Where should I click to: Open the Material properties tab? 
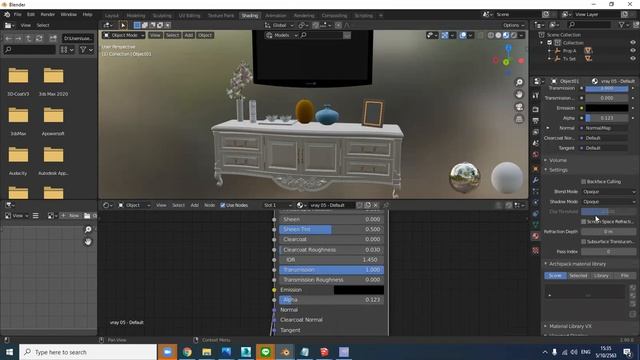click(536, 236)
